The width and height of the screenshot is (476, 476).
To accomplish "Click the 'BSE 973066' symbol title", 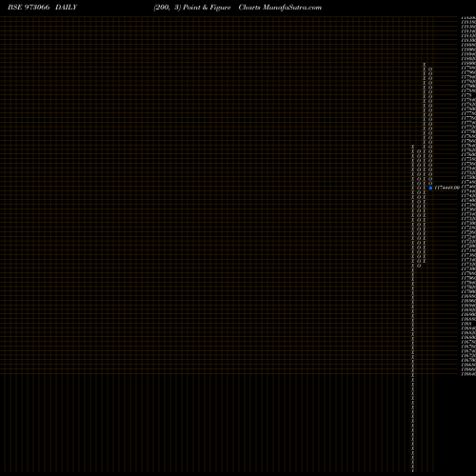I will (x=29, y=8).
